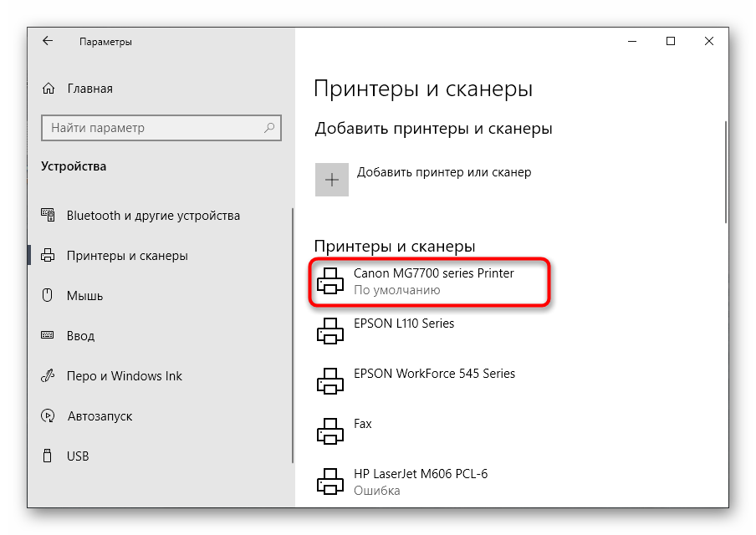This screenshot has width=756, height=535.
Task: Click the Fax device icon
Action: coord(330,432)
